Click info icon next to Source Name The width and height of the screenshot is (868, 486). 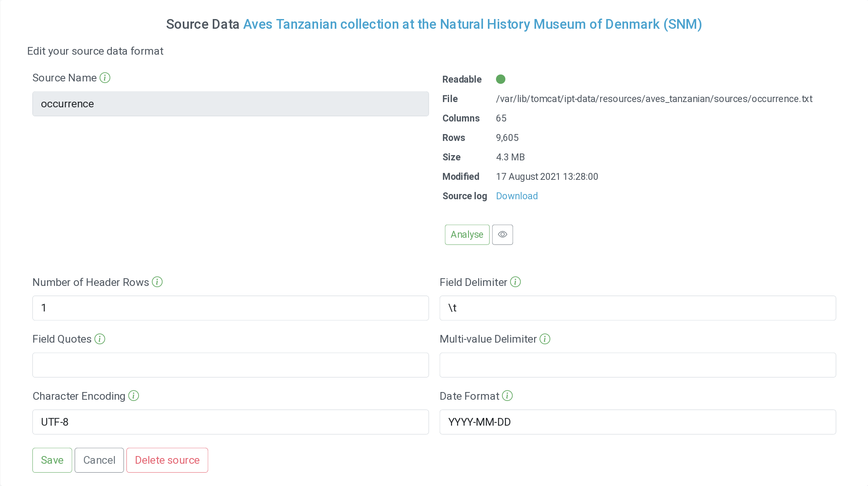tap(105, 78)
